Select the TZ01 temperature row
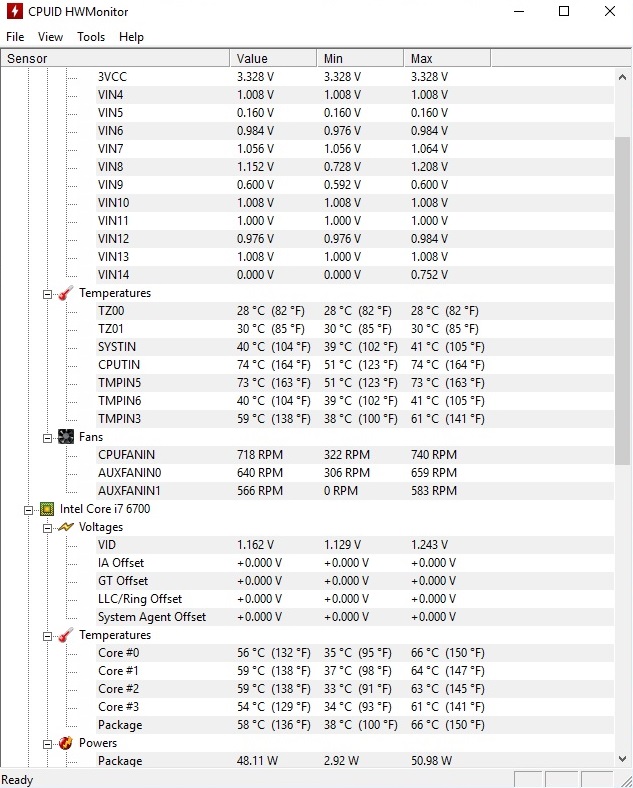The height and width of the screenshot is (788, 633). (355, 329)
